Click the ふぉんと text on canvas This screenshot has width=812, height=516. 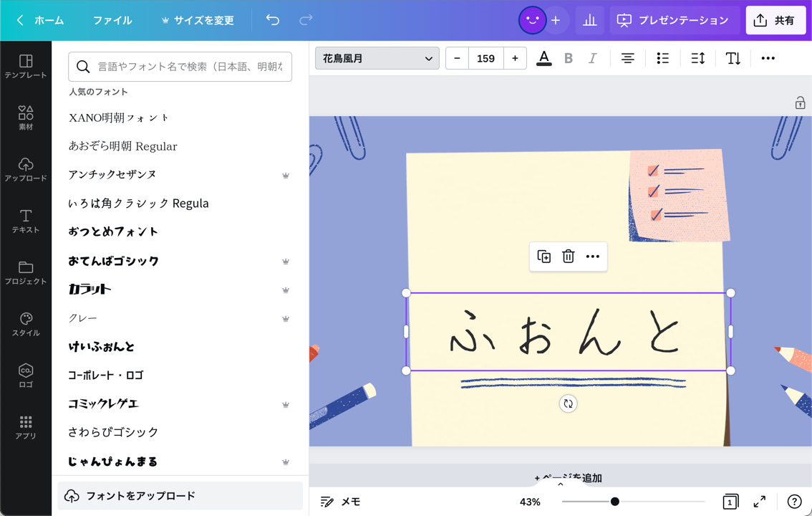pyautogui.click(x=565, y=332)
